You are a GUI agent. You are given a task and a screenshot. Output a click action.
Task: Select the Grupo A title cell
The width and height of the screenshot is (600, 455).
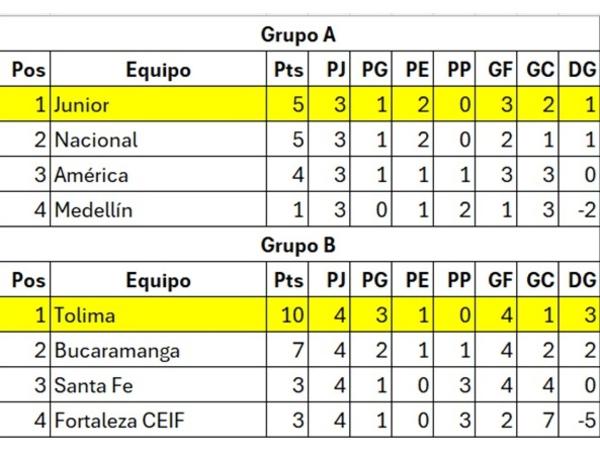point(298,35)
